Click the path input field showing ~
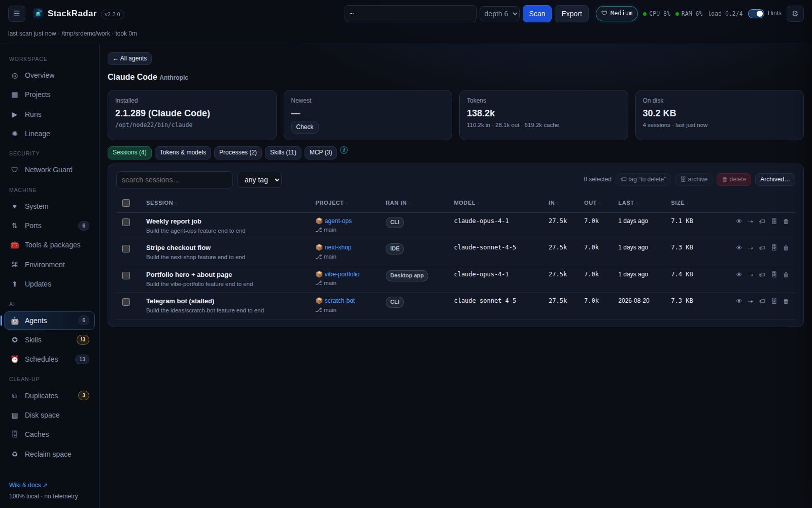The width and height of the screenshot is (812, 508). 410,14
